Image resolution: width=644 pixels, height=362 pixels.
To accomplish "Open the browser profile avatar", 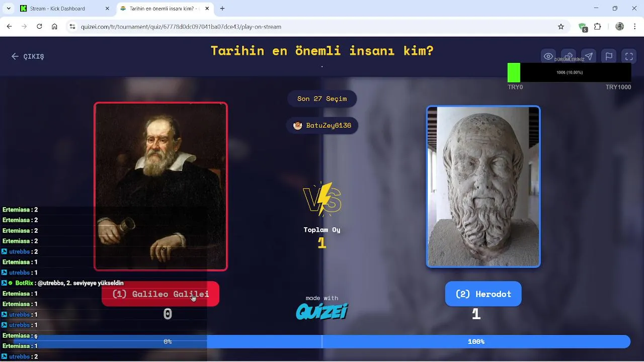I will pyautogui.click(x=619, y=27).
